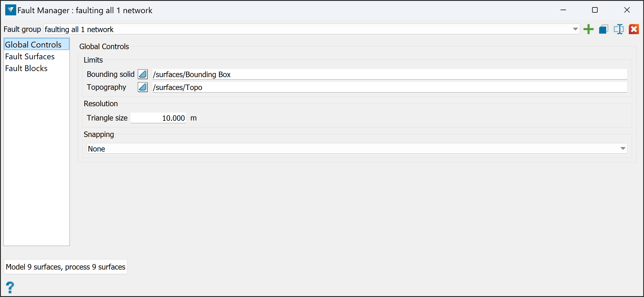The image size is (644, 297).
Task: Pick a surface for Bounding solid
Action: click(x=143, y=74)
